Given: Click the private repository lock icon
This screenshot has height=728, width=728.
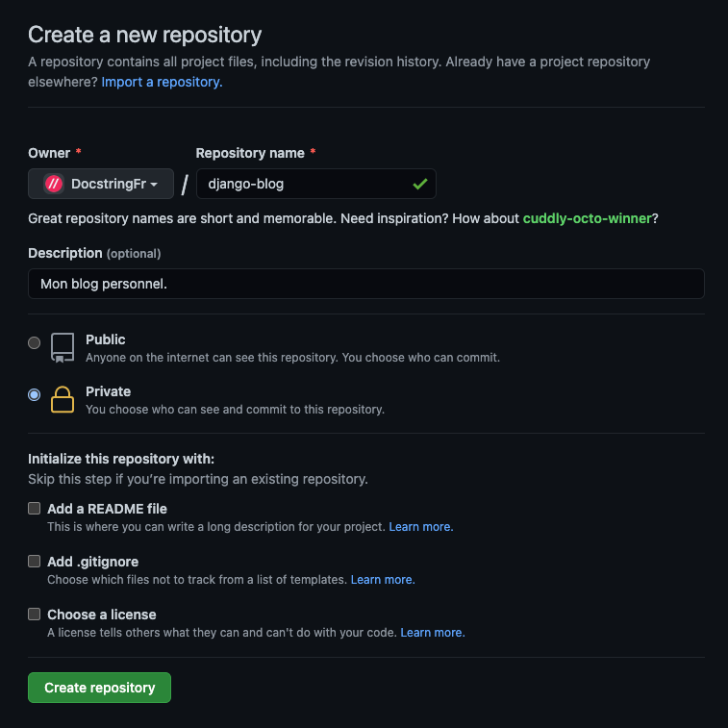Looking at the screenshot, I should [x=63, y=399].
